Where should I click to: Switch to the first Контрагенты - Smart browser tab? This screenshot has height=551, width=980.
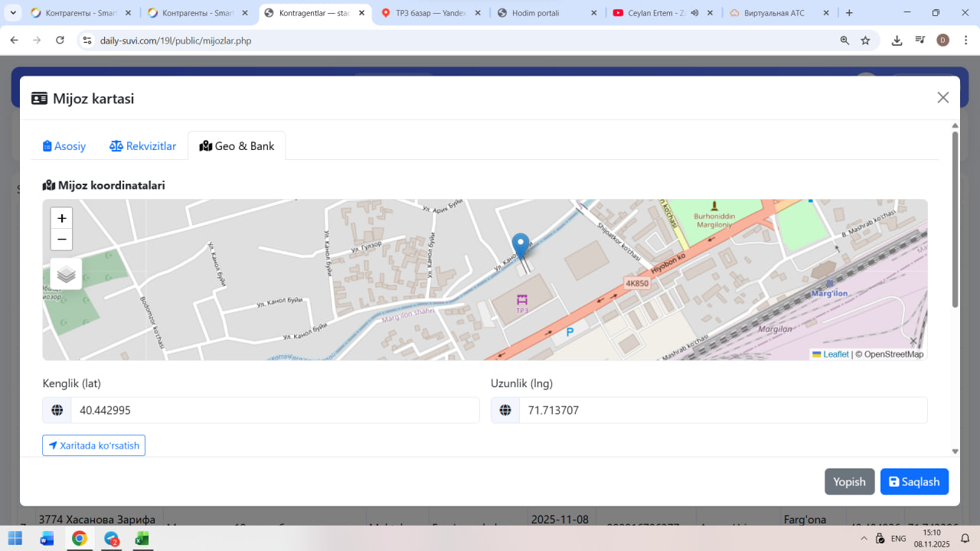pyautogui.click(x=81, y=13)
